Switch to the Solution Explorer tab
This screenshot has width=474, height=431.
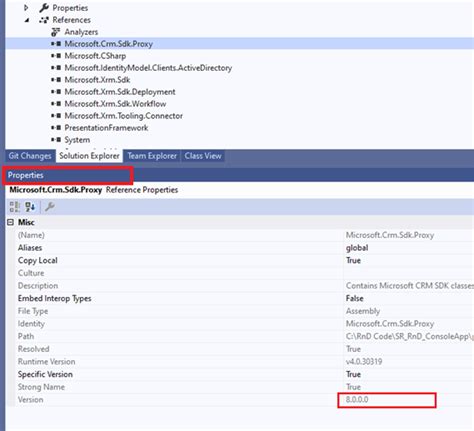pos(89,156)
